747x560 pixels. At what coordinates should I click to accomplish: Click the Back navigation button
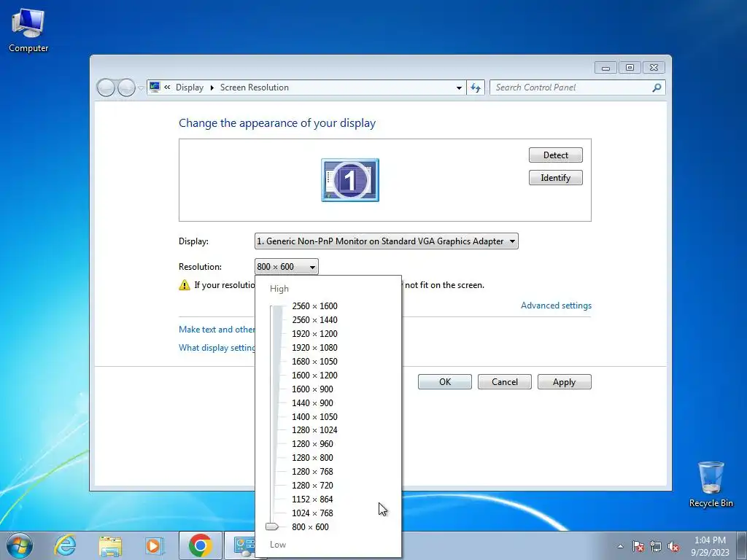click(106, 87)
